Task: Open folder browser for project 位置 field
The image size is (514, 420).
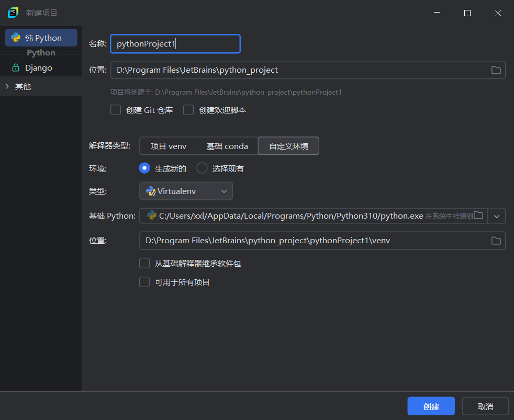Action: (496, 70)
